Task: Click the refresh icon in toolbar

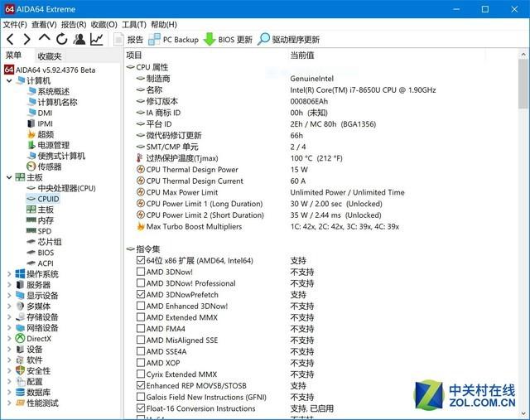Action: point(61,39)
